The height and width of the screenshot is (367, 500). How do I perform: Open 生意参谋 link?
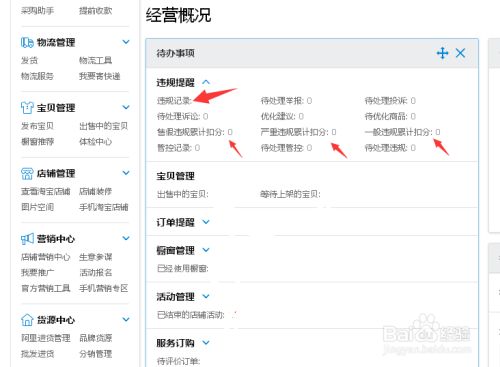pyautogui.click(x=96, y=257)
